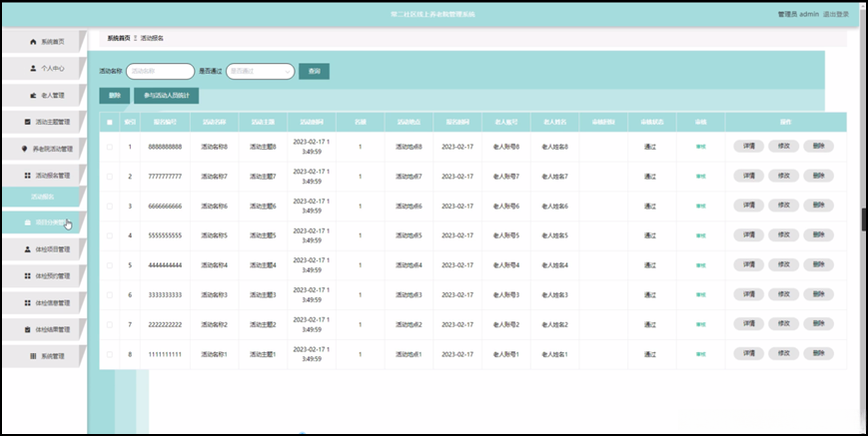Check the box for row 2222222222
This screenshot has width=868, height=436.
pyautogui.click(x=110, y=324)
